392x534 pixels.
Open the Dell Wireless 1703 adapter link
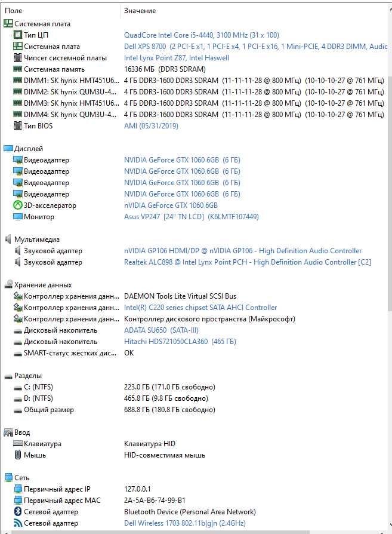185,523
